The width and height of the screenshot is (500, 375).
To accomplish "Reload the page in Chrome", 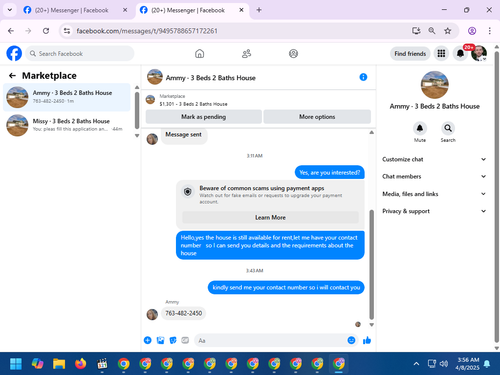I will [x=46, y=31].
